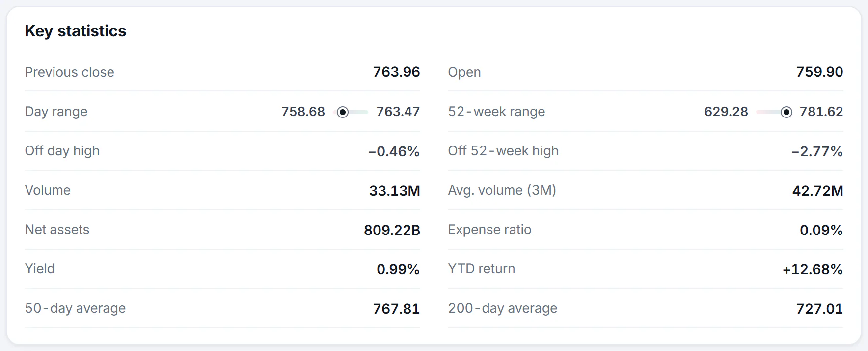Image resolution: width=868 pixels, height=351 pixels.
Task: Click the 52-week low 629.28
Action: point(727,112)
